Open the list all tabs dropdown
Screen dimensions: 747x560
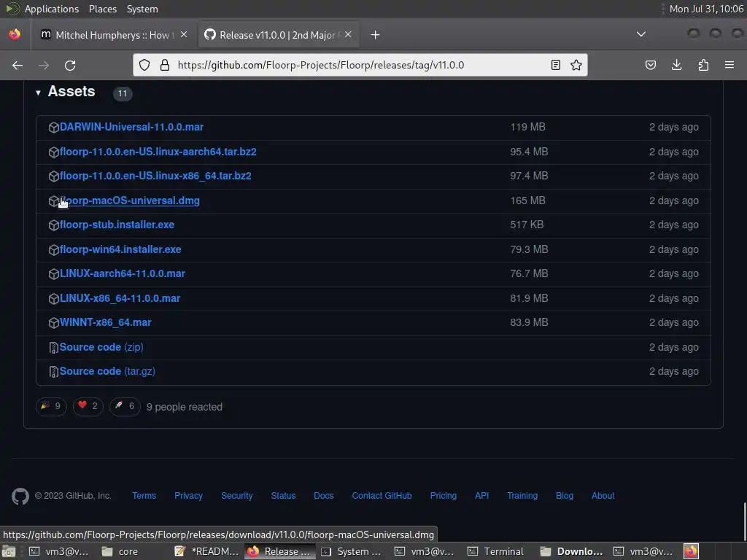pos(641,34)
